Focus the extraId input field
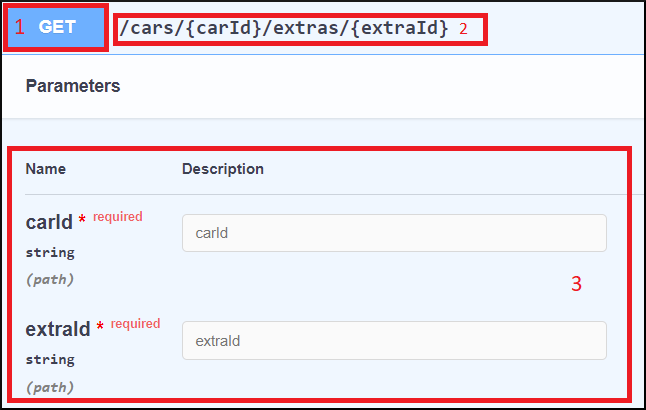Viewport: 646px width, 410px height. click(x=394, y=340)
